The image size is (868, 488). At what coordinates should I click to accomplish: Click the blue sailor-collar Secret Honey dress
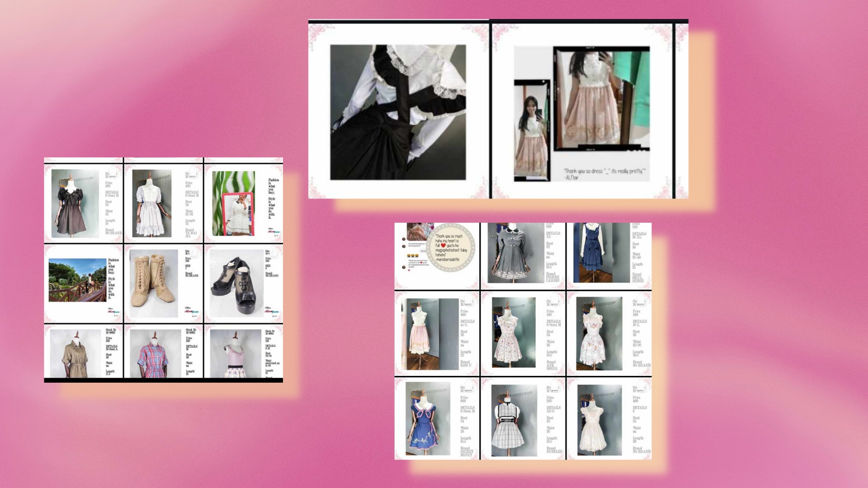tap(428, 418)
